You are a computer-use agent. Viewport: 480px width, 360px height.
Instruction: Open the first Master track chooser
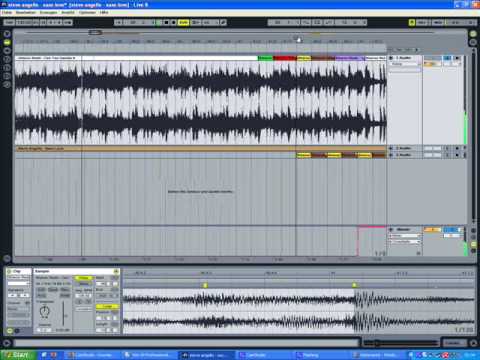pos(405,236)
